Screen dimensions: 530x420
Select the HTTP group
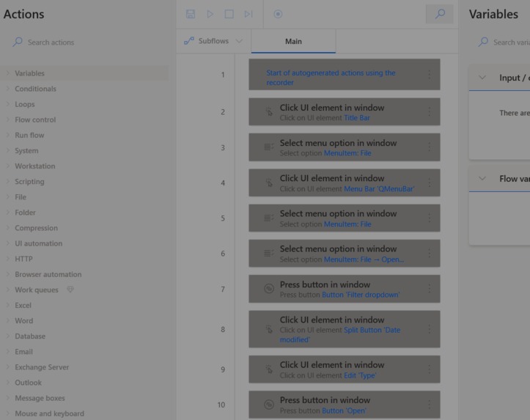tap(23, 259)
